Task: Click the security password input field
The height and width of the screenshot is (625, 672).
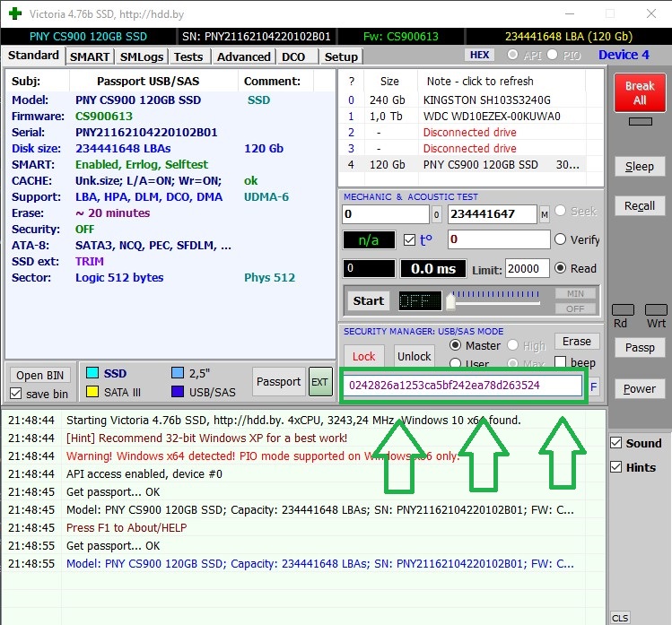Action: 462,385
